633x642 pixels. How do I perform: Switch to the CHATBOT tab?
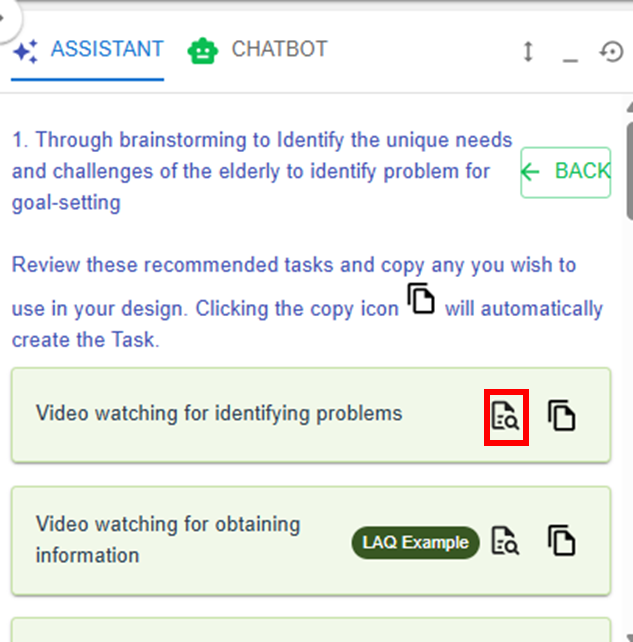pos(278,49)
